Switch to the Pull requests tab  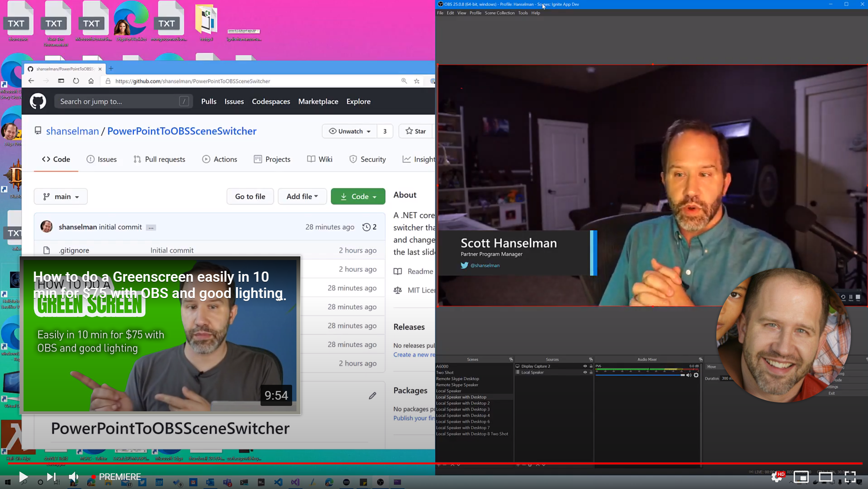pyautogui.click(x=159, y=159)
